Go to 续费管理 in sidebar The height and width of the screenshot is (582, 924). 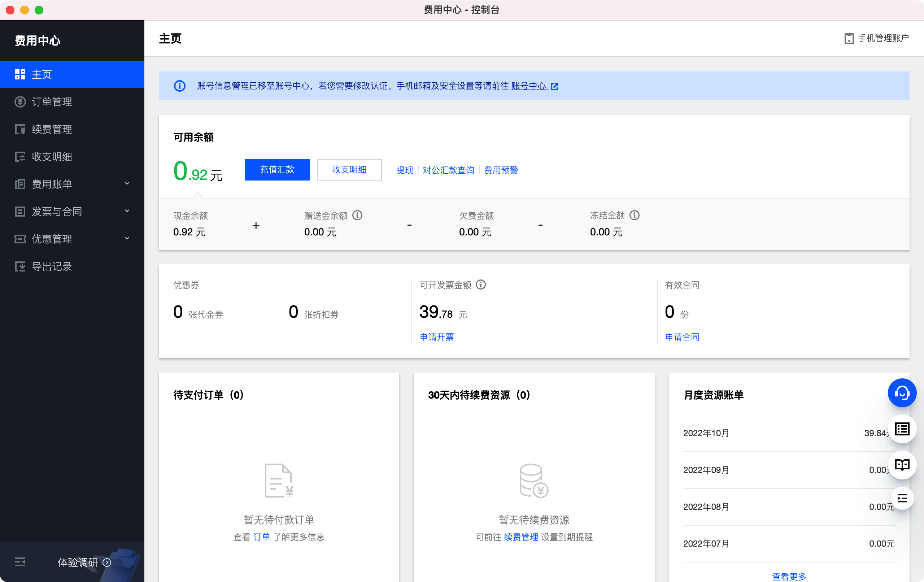point(52,129)
